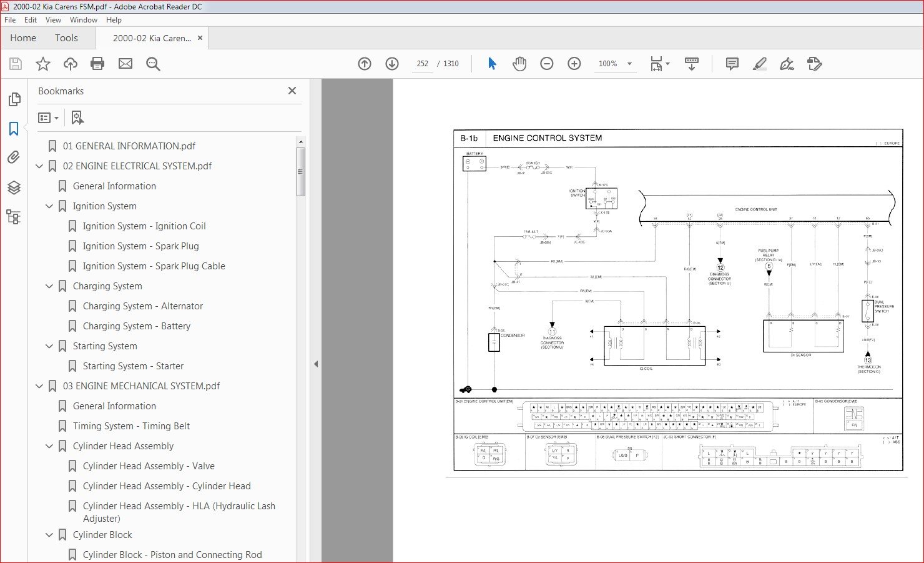Open the Attachments paperclip panel
Viewport: 924px width, 563px height.
14,157
